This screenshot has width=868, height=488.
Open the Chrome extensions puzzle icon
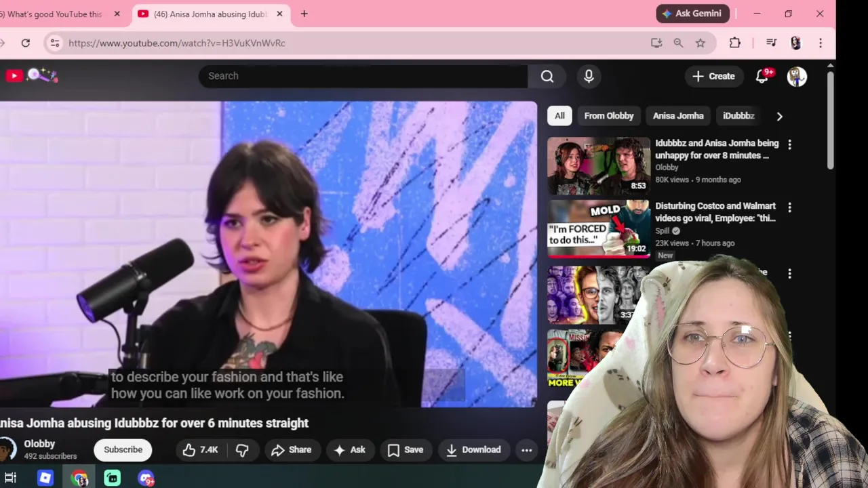point(735,43)
